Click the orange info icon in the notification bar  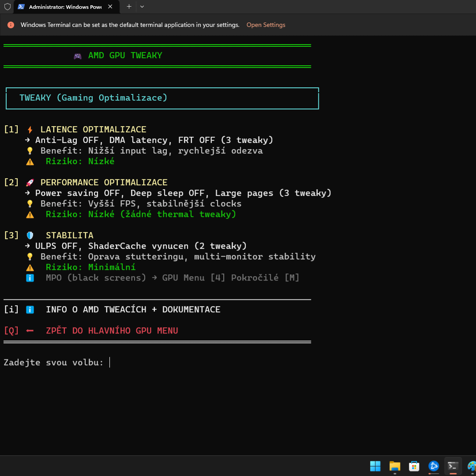(11, 25)
